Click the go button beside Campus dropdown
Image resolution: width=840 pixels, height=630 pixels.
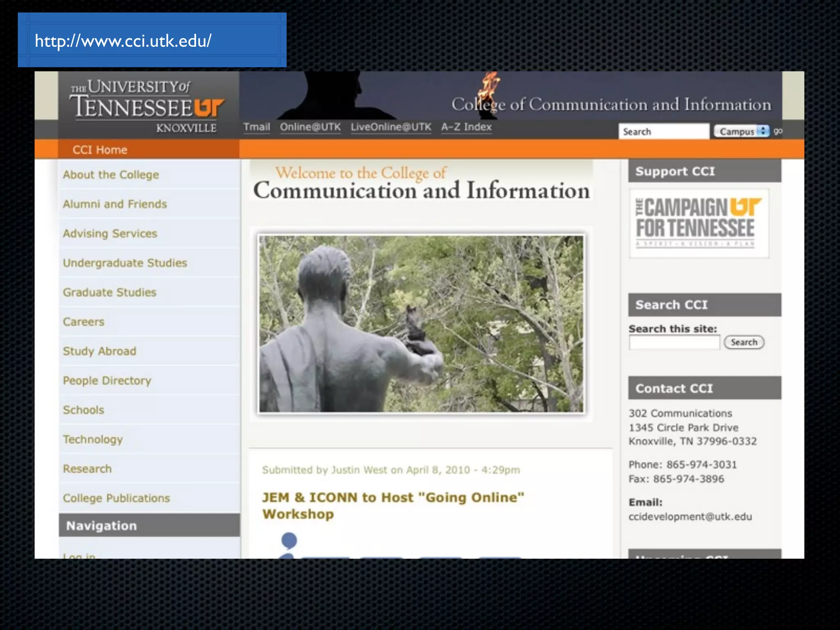coord(778,131)
